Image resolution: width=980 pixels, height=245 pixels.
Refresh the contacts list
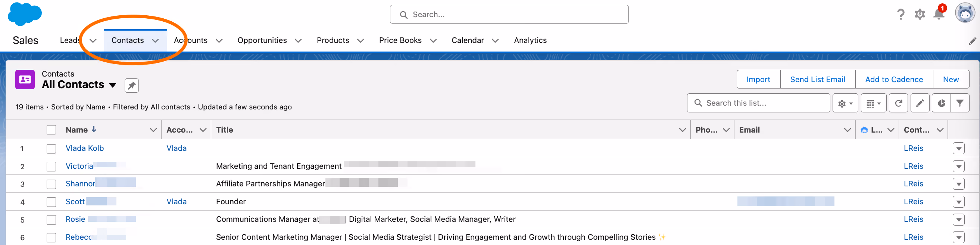tap(898, 103)
